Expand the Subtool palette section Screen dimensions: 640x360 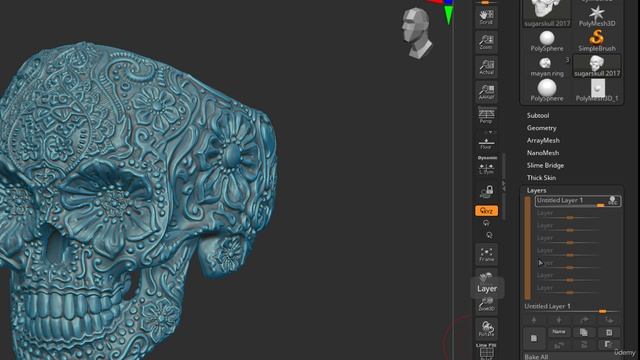pos(538,116)
